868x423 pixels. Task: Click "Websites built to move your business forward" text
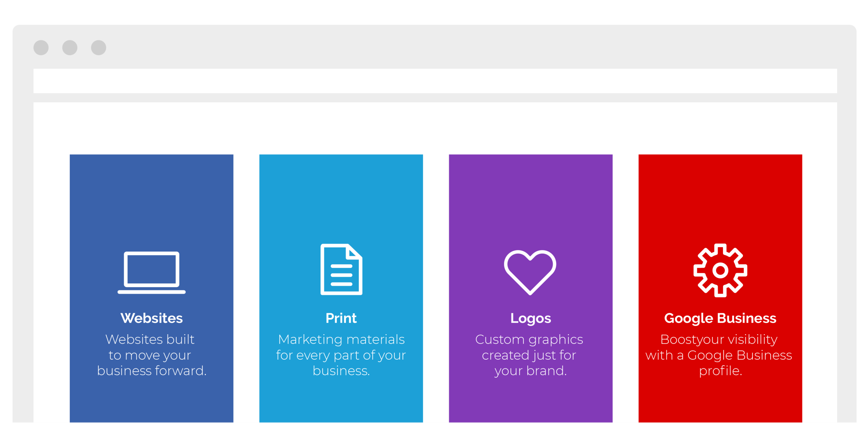(x=152, y=355)
